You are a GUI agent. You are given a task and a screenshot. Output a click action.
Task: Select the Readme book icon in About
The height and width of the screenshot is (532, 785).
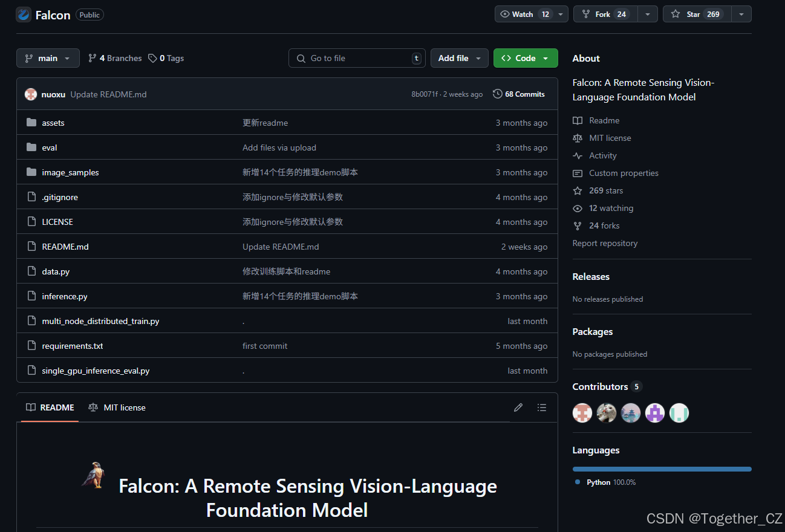click(x=578, y=120)
